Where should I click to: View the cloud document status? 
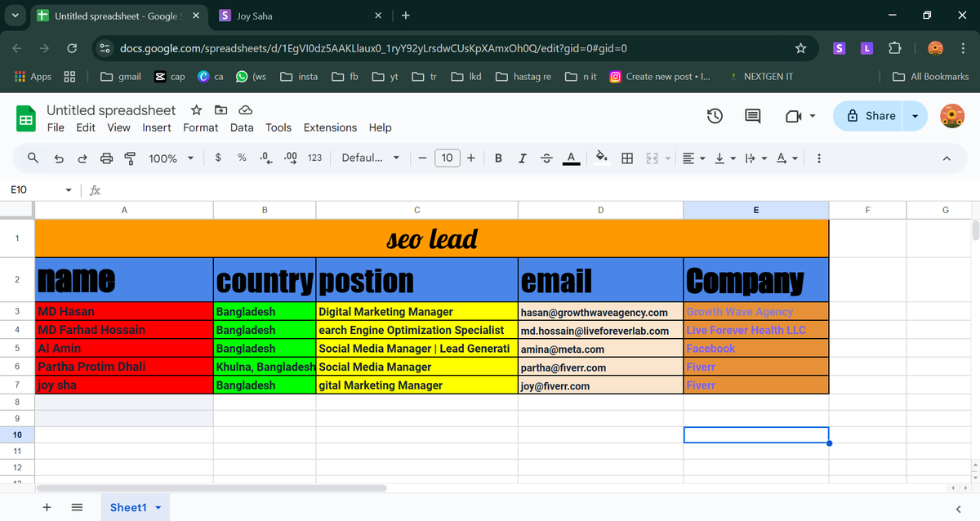(245, 110)
